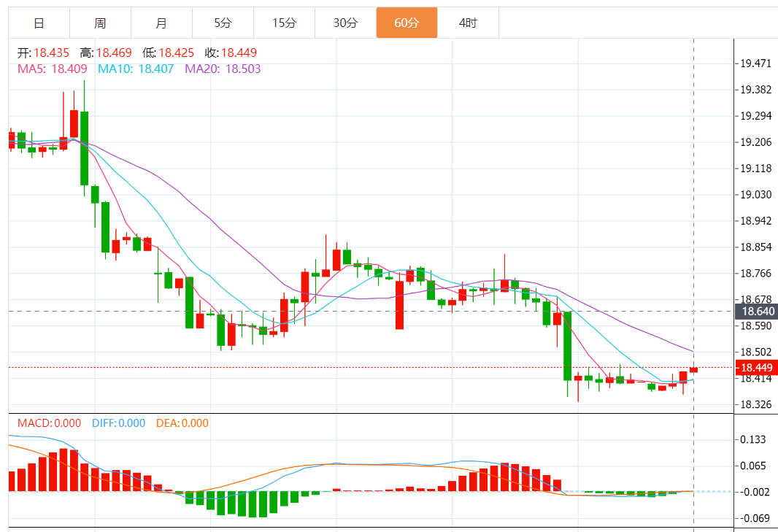This screenshot has height=532, width=778.
Task: Click the MA10: 18.407 indicator label
Action: coord(136,69)
